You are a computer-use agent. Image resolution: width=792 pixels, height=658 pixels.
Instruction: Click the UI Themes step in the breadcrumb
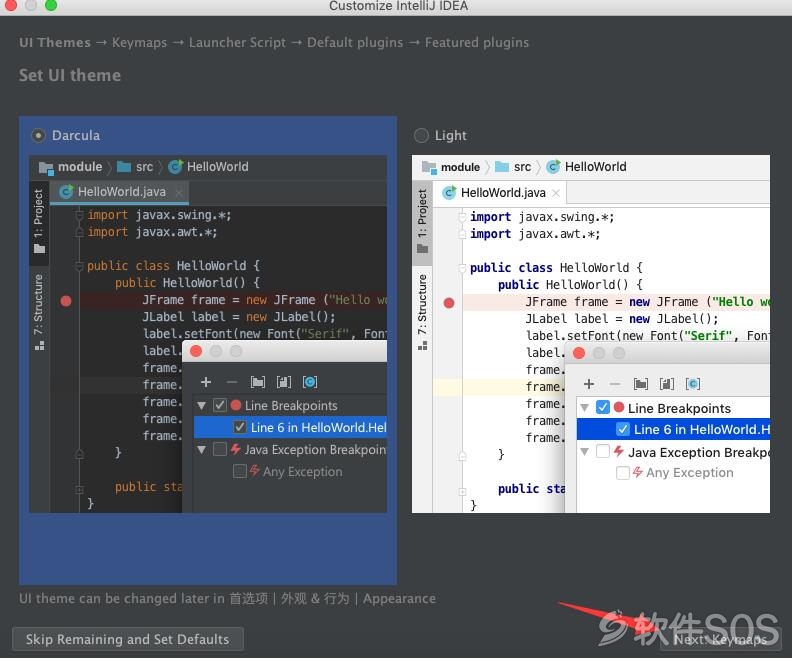click(55, 42)
